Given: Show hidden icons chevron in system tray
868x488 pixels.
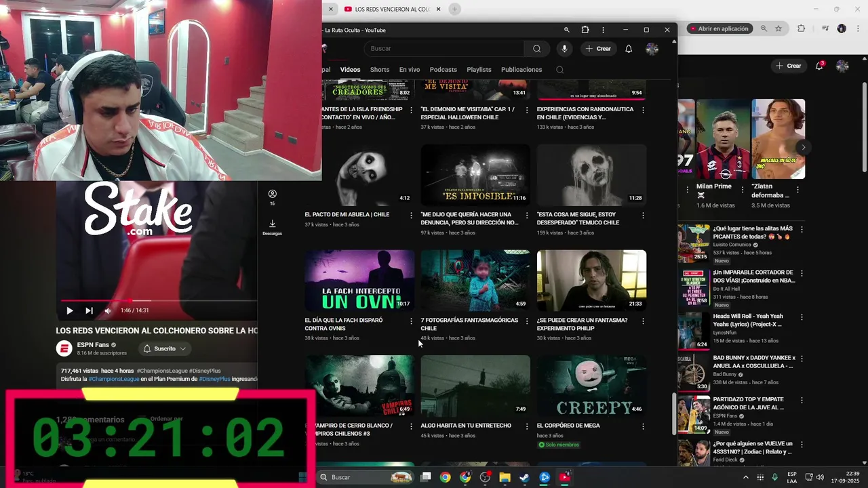Looking at the screenshot, I should tap(746, 477).
